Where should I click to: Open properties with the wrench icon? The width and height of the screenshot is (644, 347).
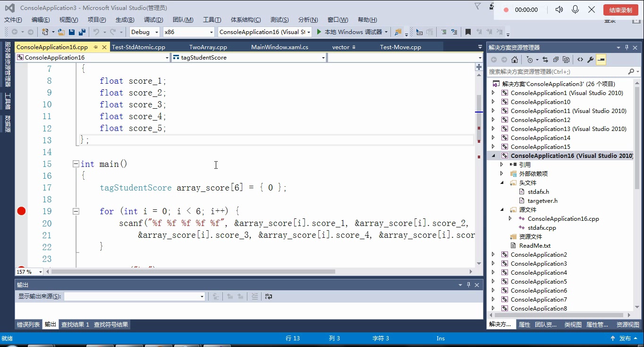[591, 60]
